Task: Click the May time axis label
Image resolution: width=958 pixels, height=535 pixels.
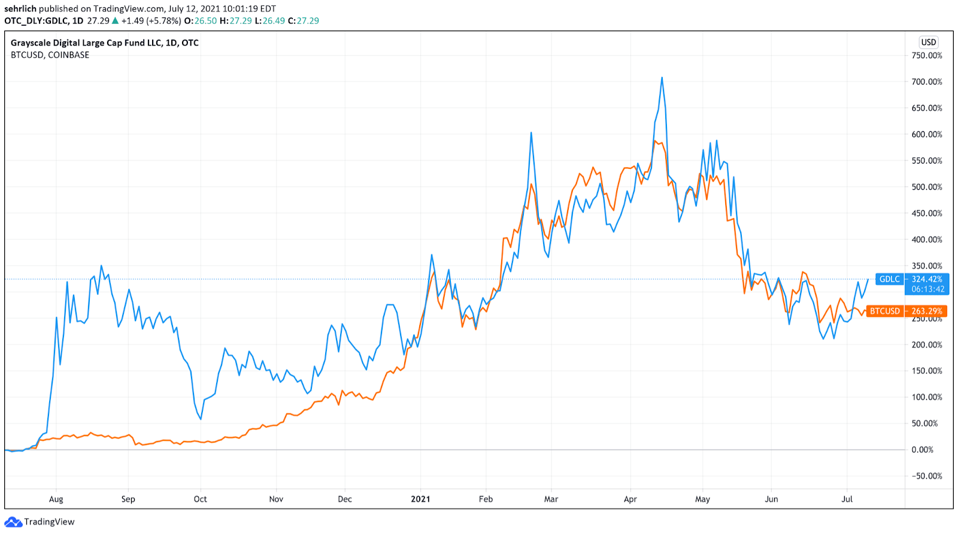Action: pos(703,499)
